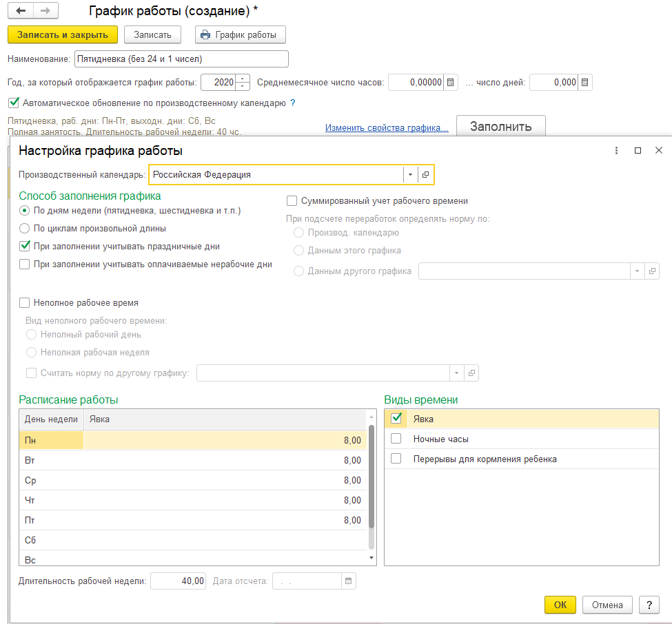Check Неполное рабочее время option
The height and width of the screenshot is (624, 672).
pyautogui.click(x=26, y=302)
